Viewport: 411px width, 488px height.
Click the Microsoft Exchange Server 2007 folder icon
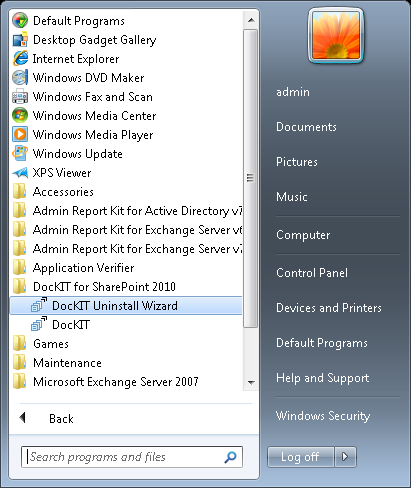tap(19, 382)
